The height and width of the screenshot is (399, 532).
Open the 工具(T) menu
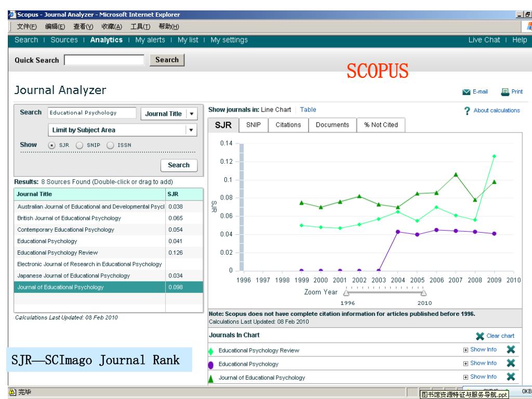pyautogui.click(x=140, y=26)
